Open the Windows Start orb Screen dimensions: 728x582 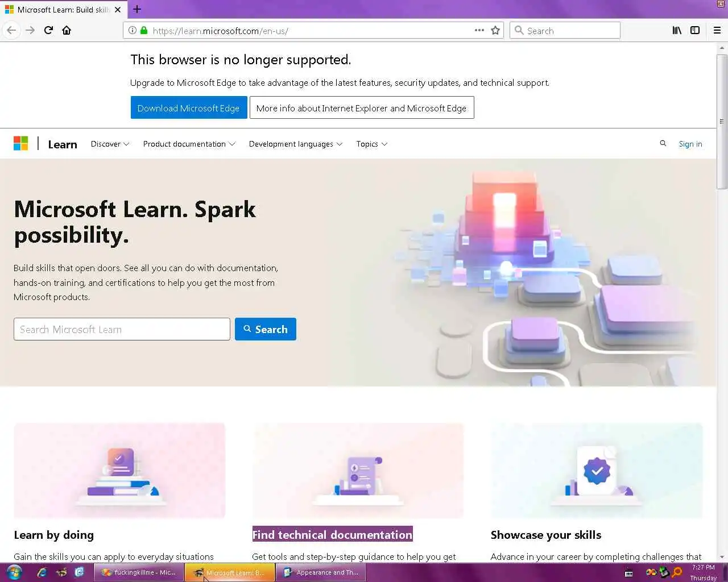[14, 572]
